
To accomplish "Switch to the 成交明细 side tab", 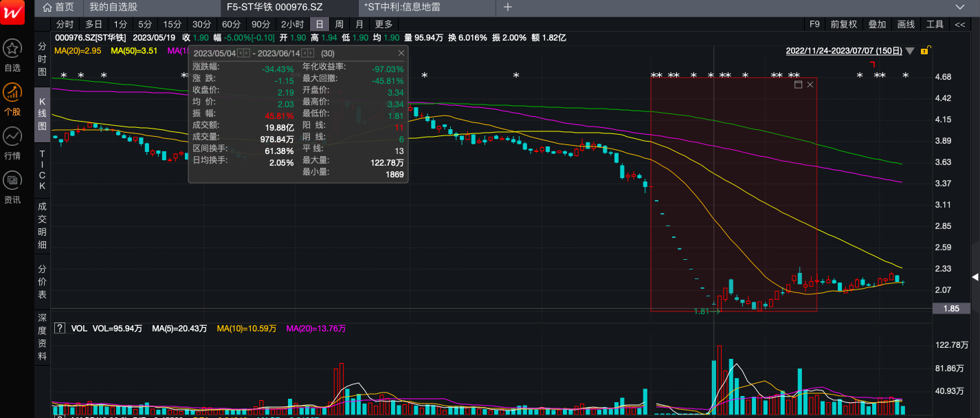I will tap(42, 225).
